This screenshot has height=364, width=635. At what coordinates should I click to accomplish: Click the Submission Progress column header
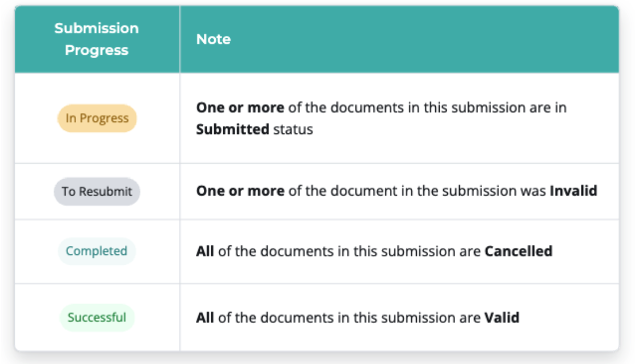click(x=97, y=39)
